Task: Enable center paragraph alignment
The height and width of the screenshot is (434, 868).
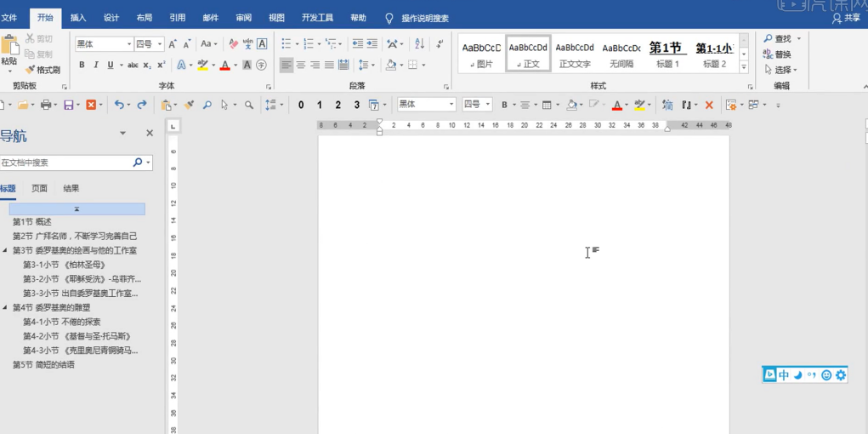Action: 301,65
